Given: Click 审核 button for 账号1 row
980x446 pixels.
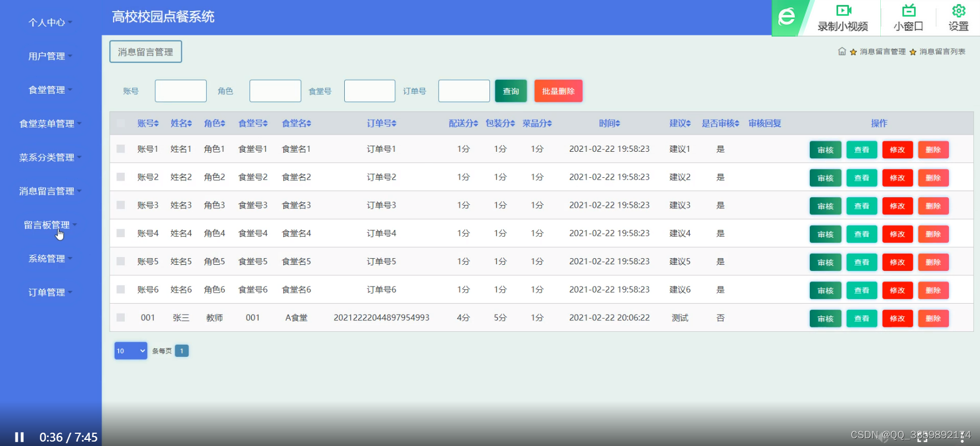Looking at the screenshot, I should 825,150.
